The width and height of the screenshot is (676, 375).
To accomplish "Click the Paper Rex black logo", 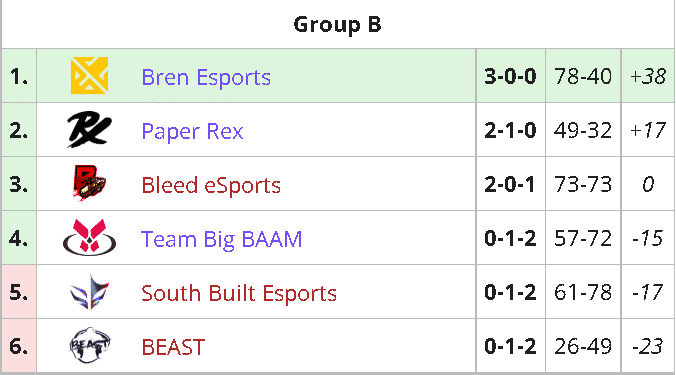I will (89, 130).
